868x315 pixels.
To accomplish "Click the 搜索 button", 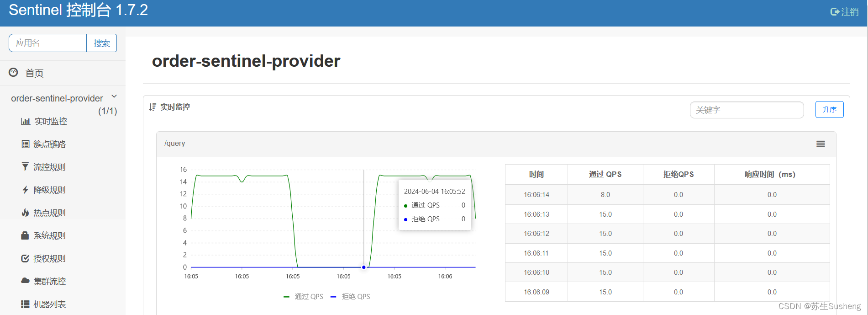I will pos(102,43).
